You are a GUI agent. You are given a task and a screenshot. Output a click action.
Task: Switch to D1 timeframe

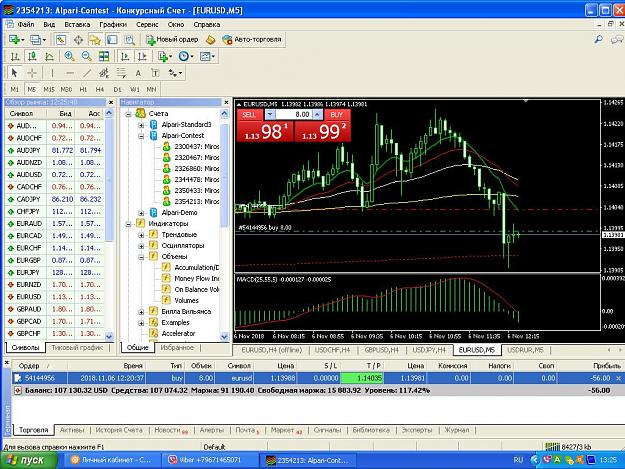tap(117, 89)
